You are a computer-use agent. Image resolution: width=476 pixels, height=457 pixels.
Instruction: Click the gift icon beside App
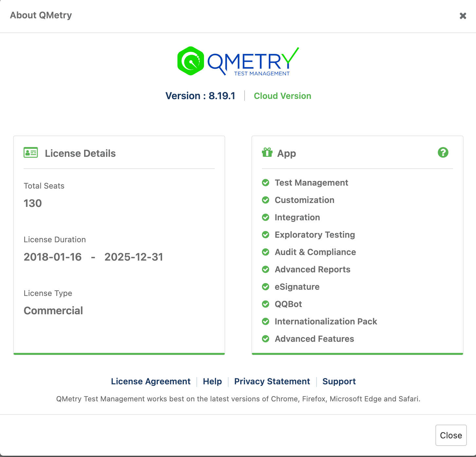point(267,153)
